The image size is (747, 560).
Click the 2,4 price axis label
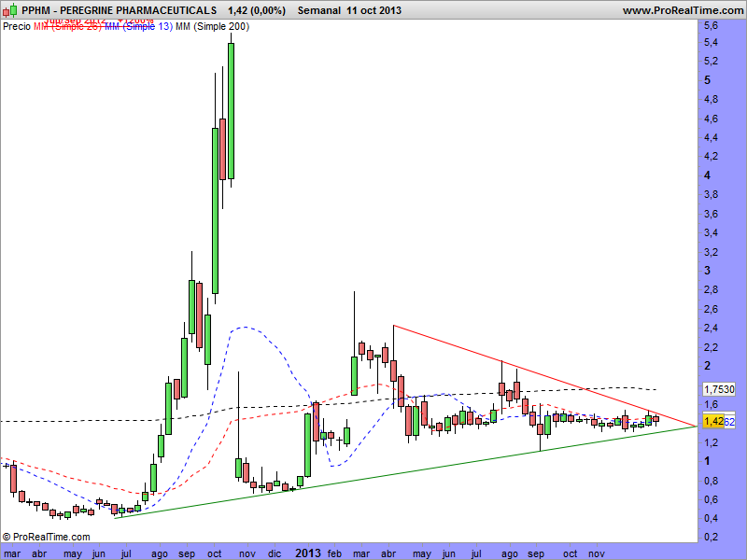(x=711, y=329)
